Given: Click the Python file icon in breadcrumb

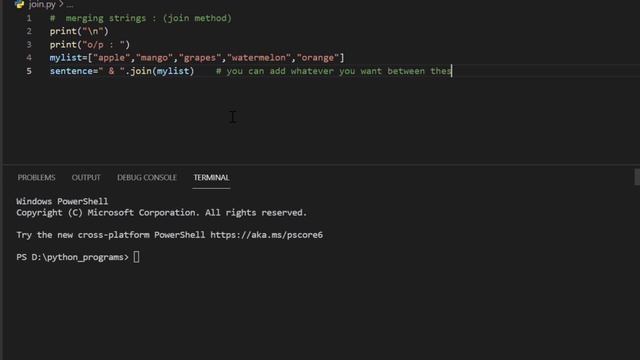Looking at the screenshot, I should [19, 4].
